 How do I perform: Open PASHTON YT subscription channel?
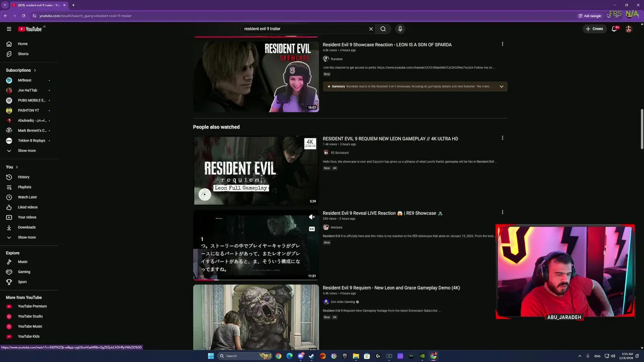(x=29, y=111)
